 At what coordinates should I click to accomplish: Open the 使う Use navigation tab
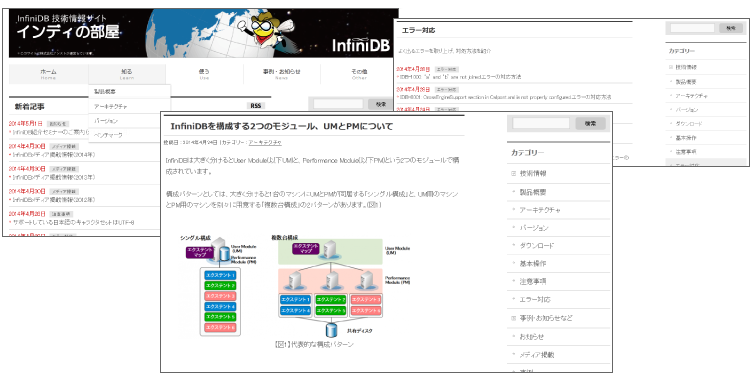click(x=204, y=74)
